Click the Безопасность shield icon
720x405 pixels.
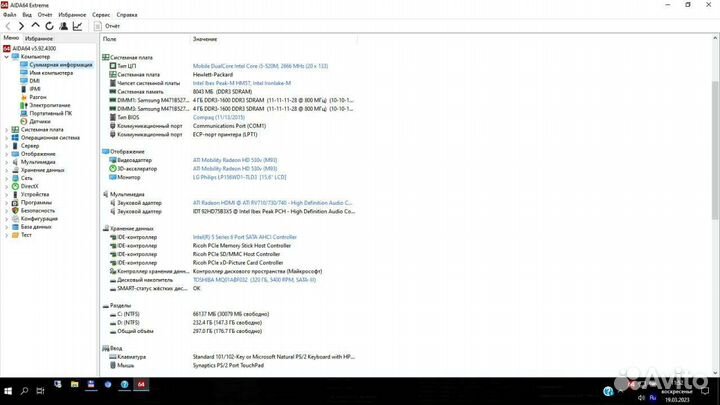15,210
